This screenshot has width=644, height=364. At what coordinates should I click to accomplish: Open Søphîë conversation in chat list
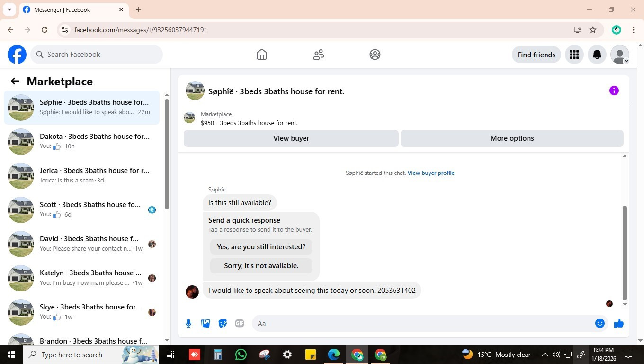pos(82,108)
